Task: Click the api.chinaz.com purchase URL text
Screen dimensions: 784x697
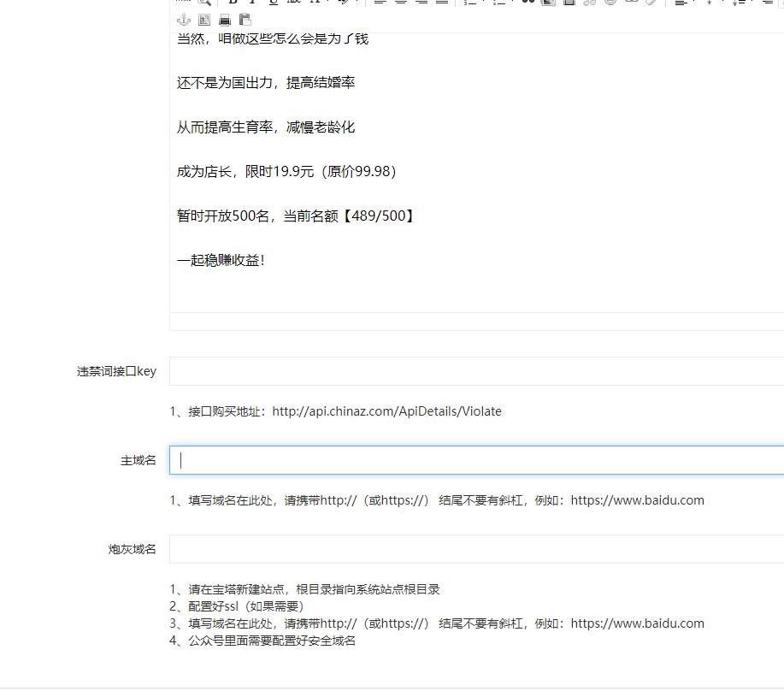Action: point(386,411)
